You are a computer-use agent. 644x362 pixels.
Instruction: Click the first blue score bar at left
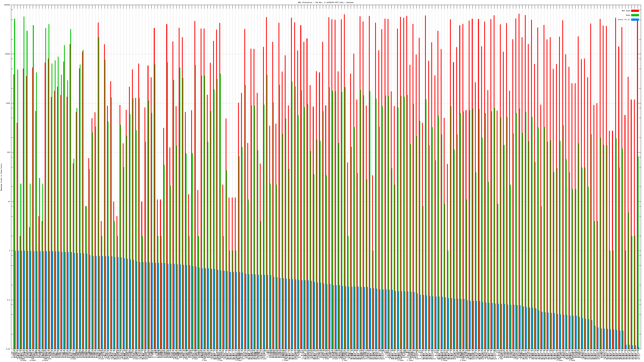pyautogui.click(x=15, y=300)
